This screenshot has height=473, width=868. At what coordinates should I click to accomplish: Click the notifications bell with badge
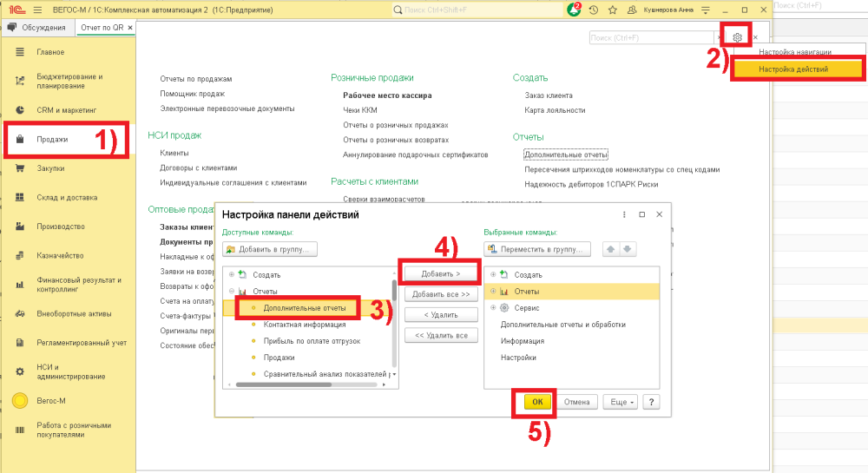574,10
